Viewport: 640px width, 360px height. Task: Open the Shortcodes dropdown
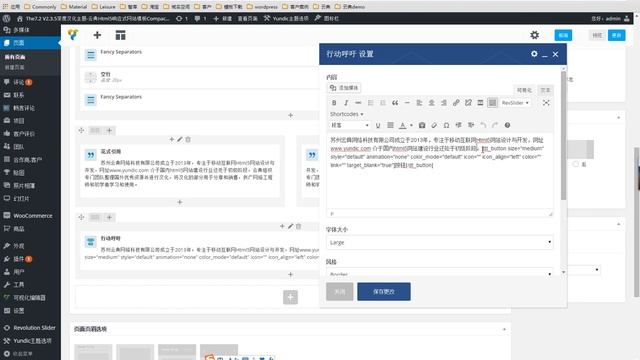(x=347, y=114)
